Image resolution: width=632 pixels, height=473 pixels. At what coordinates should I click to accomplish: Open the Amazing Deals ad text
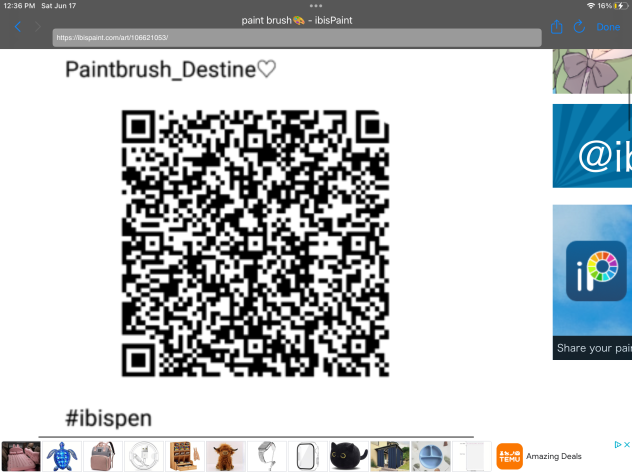click(x=554, y=456)
